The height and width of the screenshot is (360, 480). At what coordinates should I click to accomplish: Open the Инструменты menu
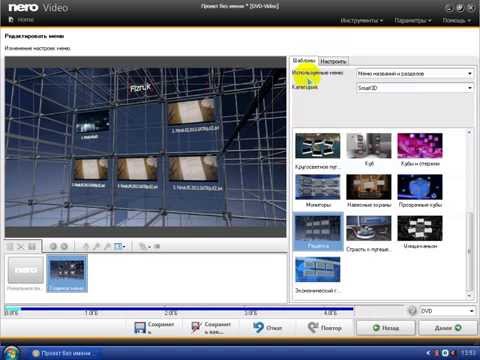(x=361, y=20)
